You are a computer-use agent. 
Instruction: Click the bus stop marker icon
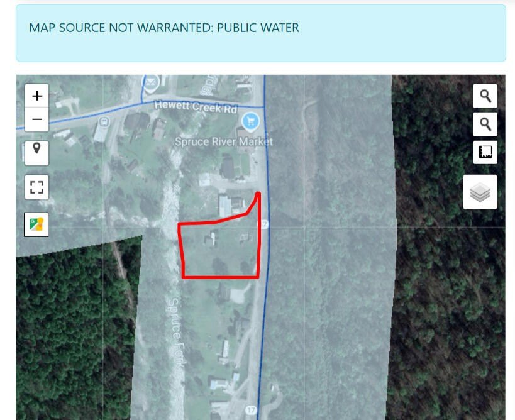coord(104,121)
